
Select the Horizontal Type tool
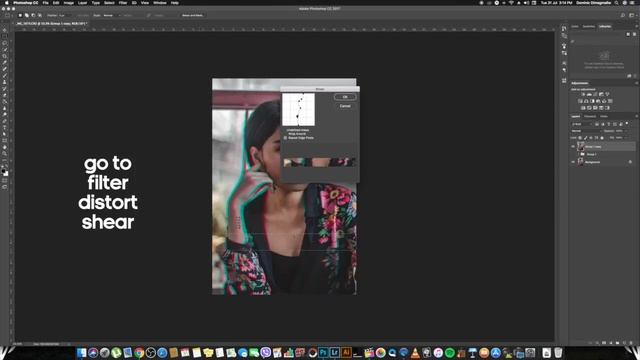pyautogui.click(x=5, y=128)
